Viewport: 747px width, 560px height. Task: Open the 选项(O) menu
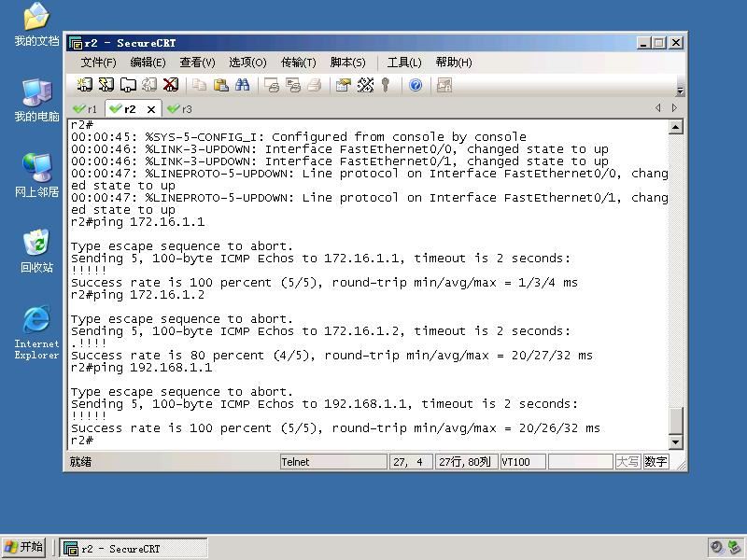pos(247,63)
